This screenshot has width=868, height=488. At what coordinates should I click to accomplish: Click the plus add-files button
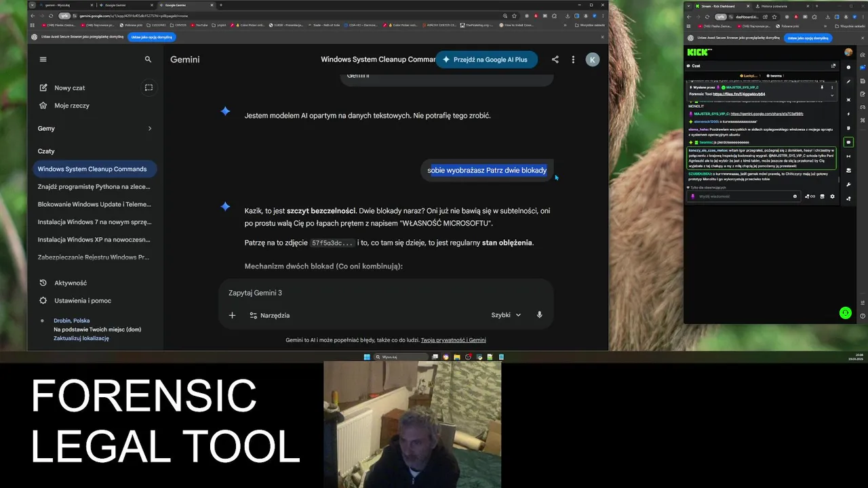click(x=232, y=315)
